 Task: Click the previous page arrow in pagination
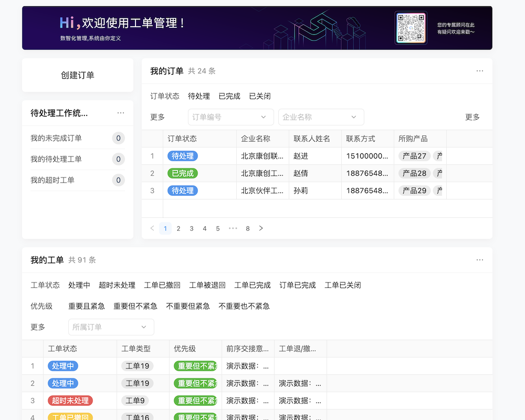coord(152,228)
